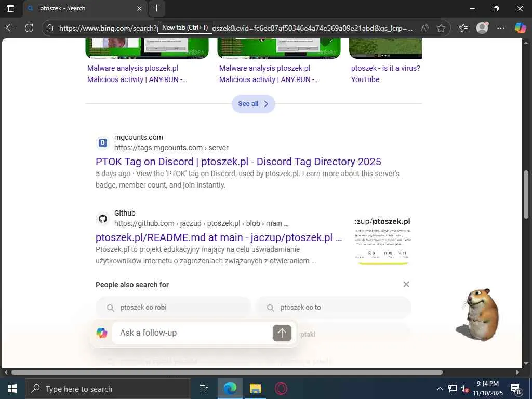Open Task View on the taskbar
The image size is (532, 399).
click(203, 389)
